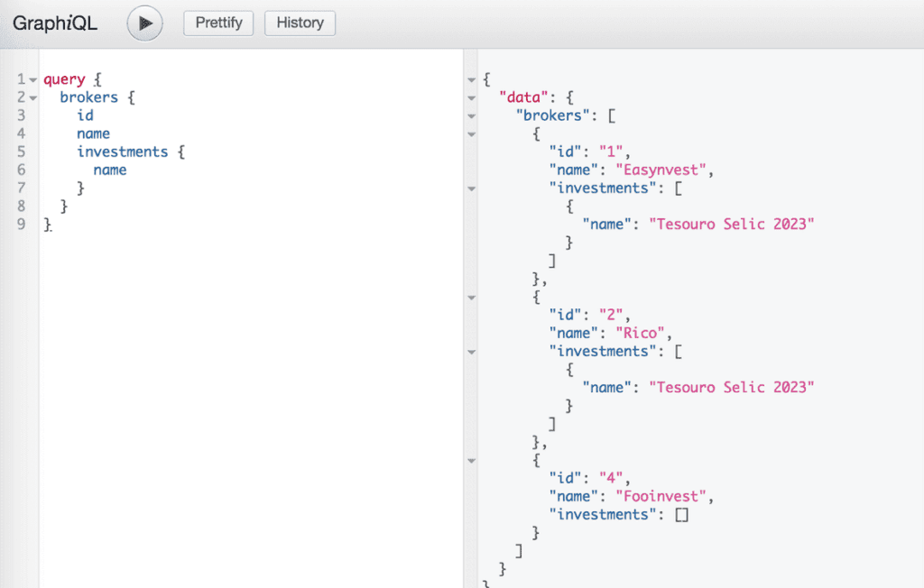Open the History panel

300,23
